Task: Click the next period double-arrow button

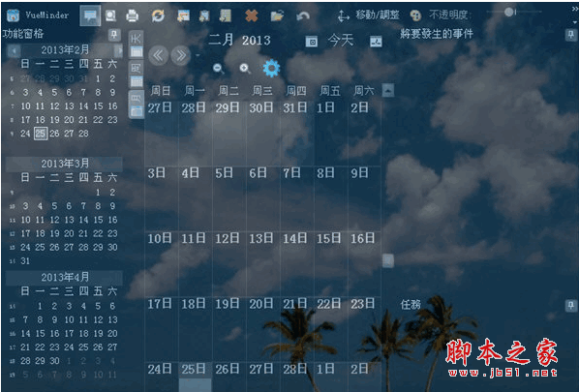Action: pos(180,56)
